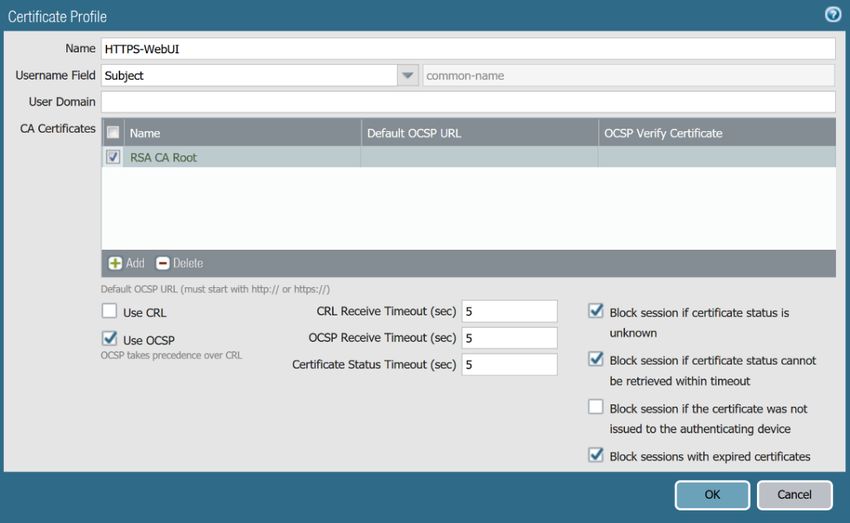
Task: Click the Default OCSP URL cell for RSA CA Root
Action: coord(480,157)
